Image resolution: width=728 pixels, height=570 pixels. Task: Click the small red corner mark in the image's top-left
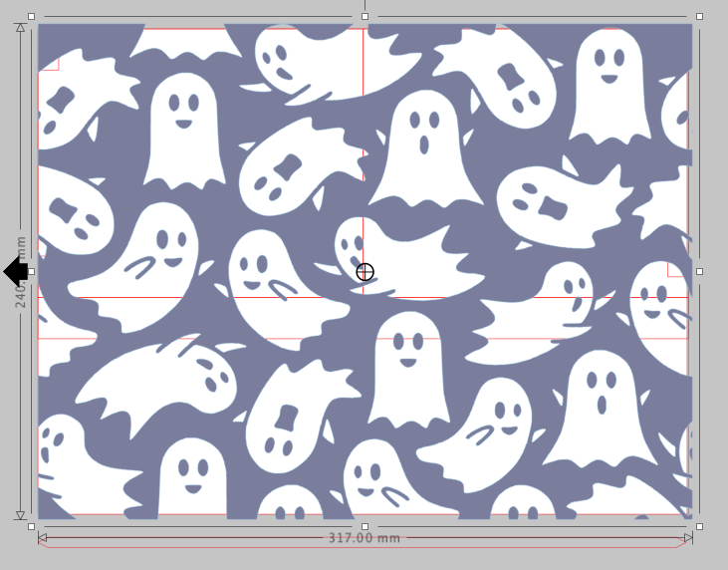50,64
